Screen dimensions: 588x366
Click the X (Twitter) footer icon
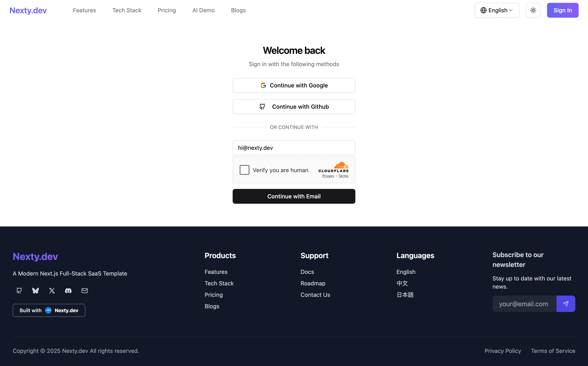pyautogui.click(x=52, y=291)
